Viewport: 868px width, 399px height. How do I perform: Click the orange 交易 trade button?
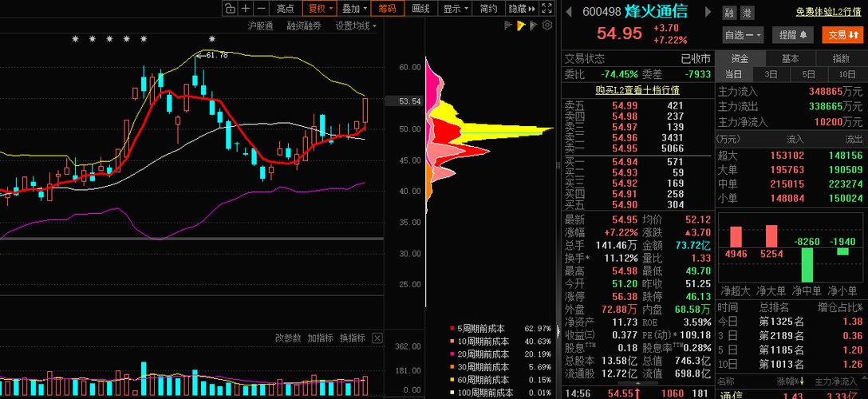842,35
